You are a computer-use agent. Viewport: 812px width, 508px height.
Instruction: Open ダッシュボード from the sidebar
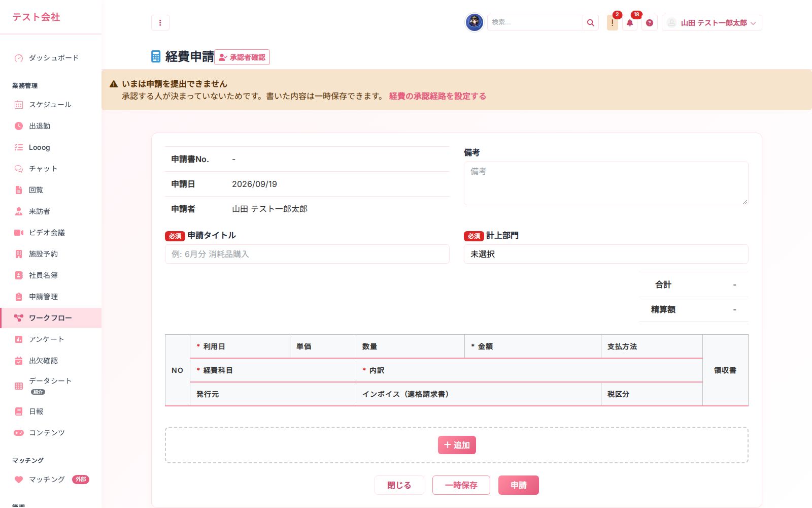(51, 58)
